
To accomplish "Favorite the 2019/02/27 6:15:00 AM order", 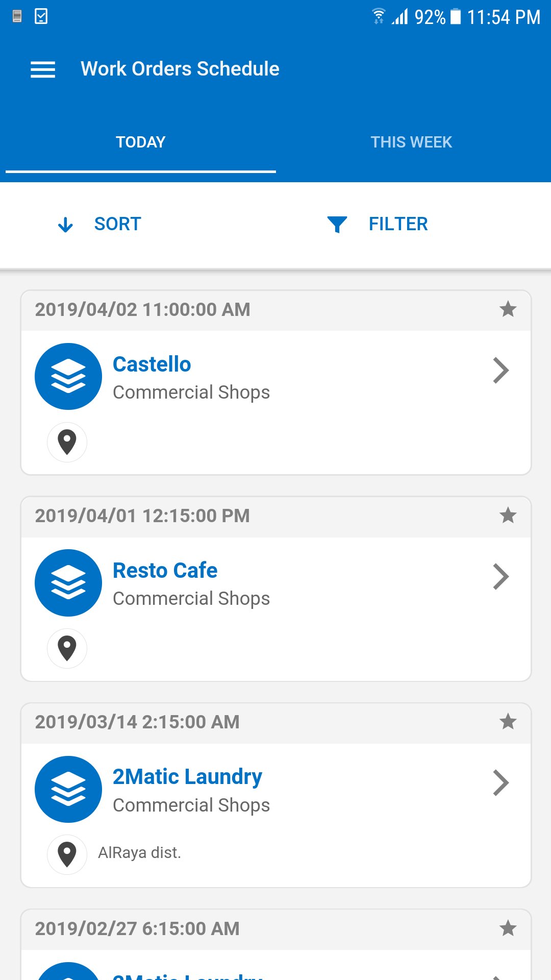I will tap(508, 928).
